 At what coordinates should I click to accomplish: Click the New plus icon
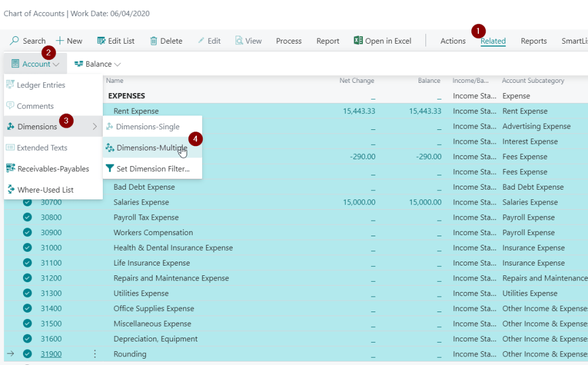(x=60, y=41)
